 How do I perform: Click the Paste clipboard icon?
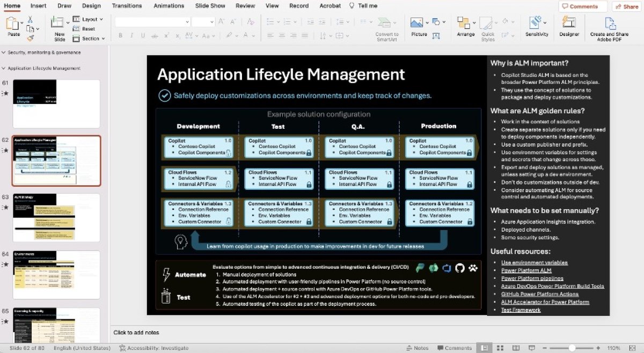click(x=12, y=24)
